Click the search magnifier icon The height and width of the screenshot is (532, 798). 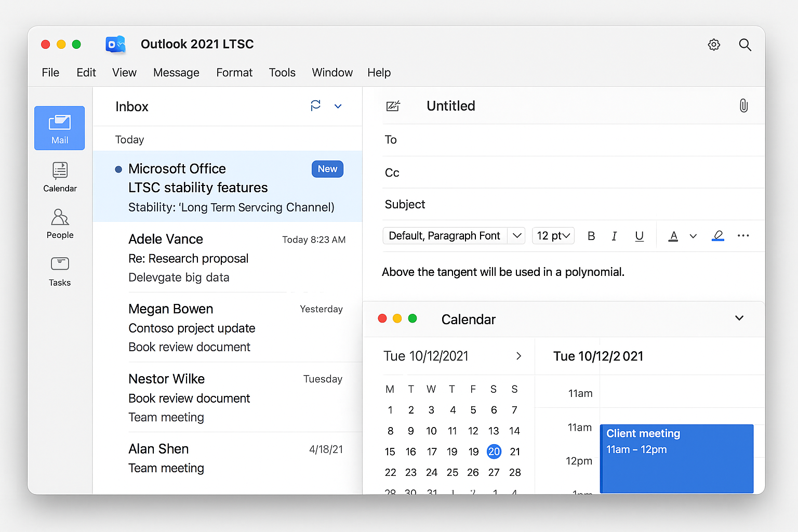(744, 45)
